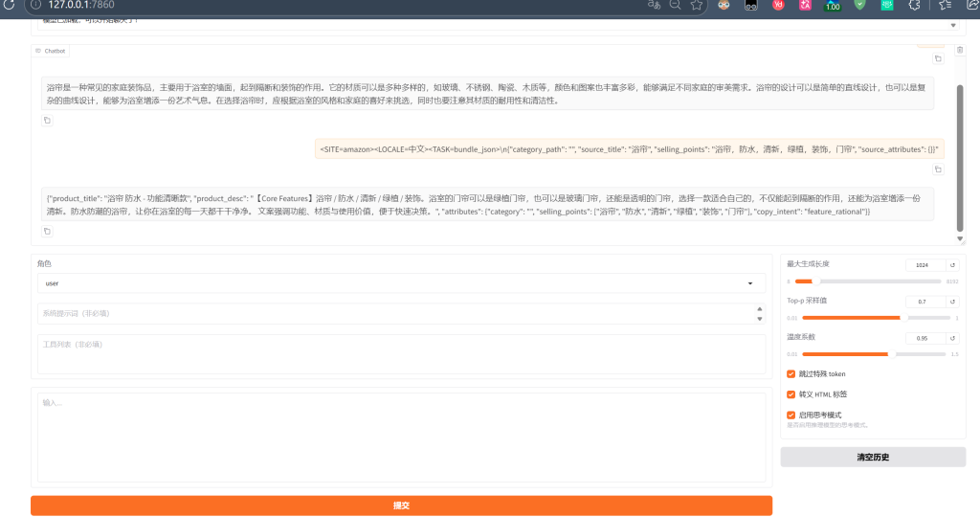Focus the 工具列表 input field
This screenshot has width=980, height=517.
click(x=401, y=354)
